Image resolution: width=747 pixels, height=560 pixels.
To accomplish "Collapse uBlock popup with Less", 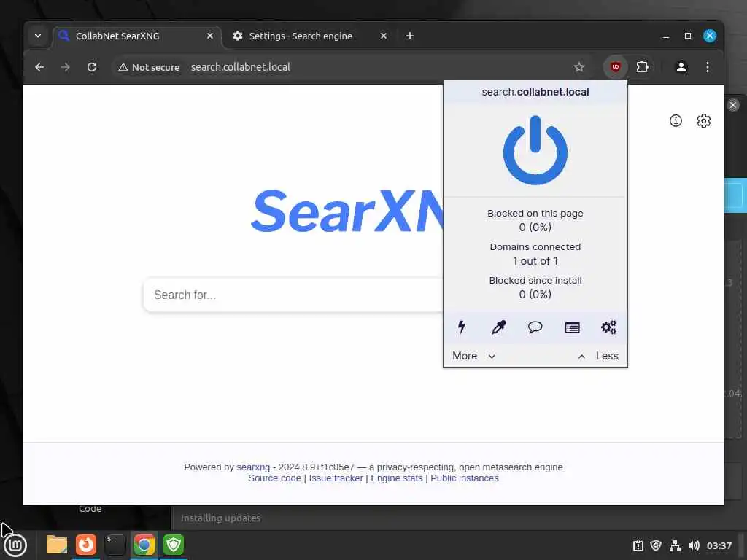I will (598, 356).
